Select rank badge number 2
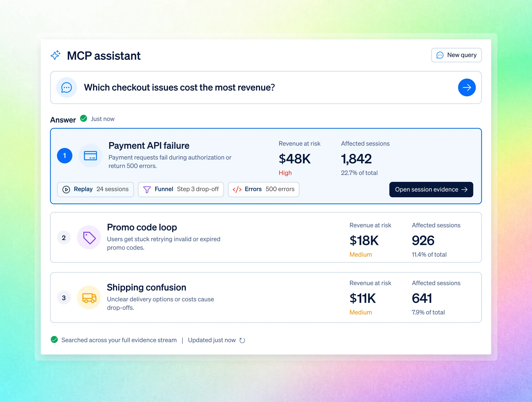Screen dimensions: 532x402 [x=64, y=238]
